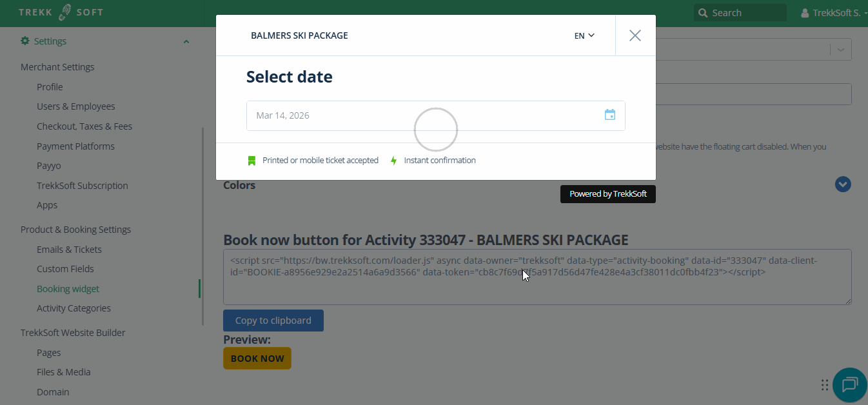Click the user account avatar icon

(x=805, y=13)
